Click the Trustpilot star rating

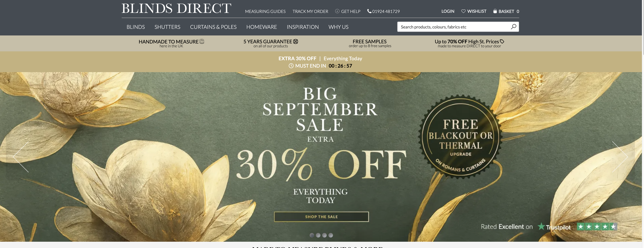597,227
